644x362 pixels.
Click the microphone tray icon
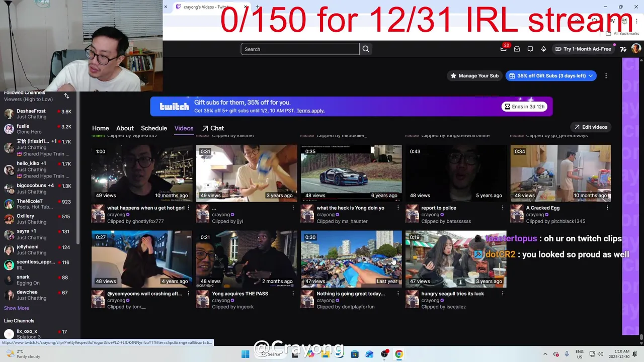tap(567, 354)
